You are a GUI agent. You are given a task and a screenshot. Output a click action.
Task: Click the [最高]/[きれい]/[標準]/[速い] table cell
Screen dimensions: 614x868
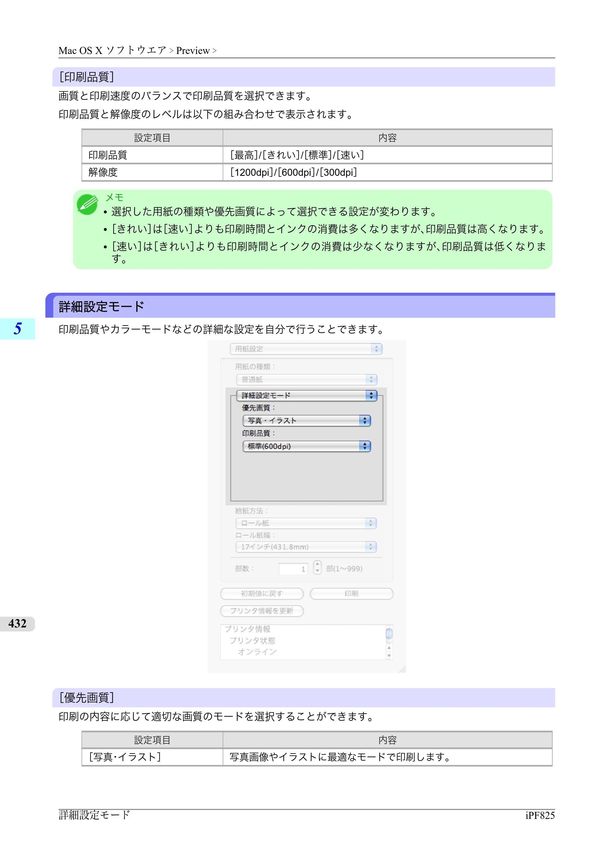(388, 155)
